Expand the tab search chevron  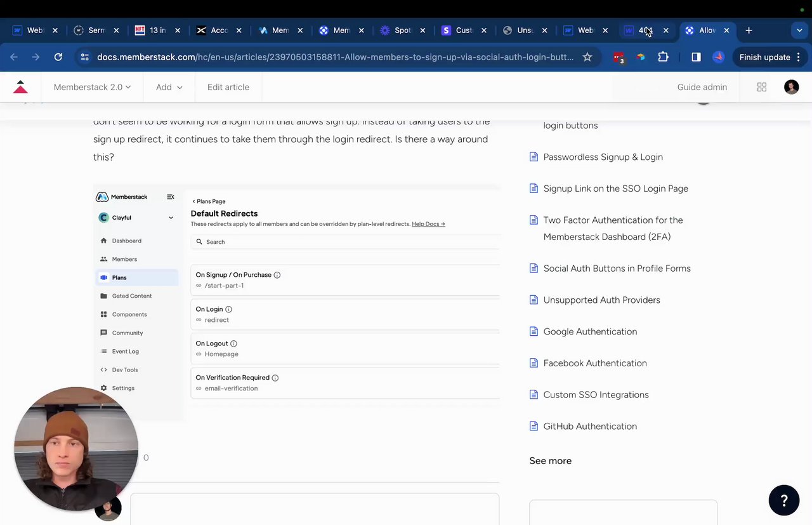coord(799,30)
